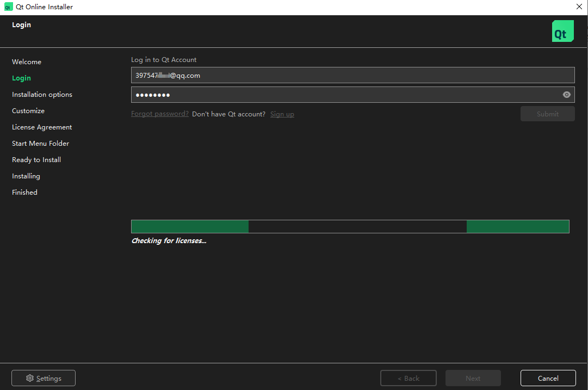Select the Login step in the sidebar
This screenshot has width=588, height=390.
tap(21, 78)
